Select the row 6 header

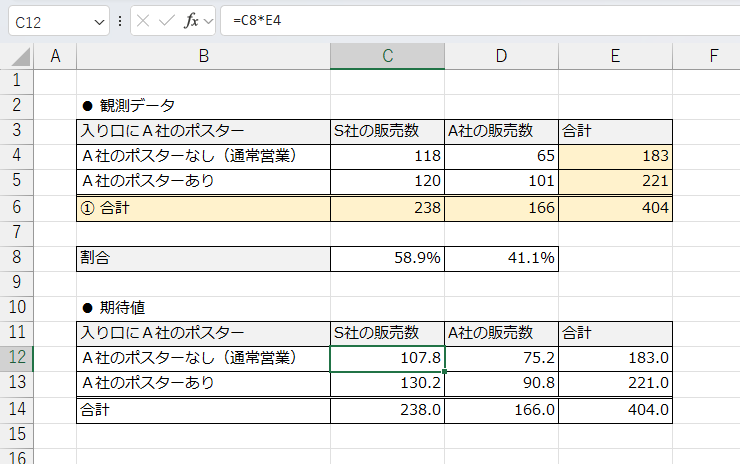point(17,208)
